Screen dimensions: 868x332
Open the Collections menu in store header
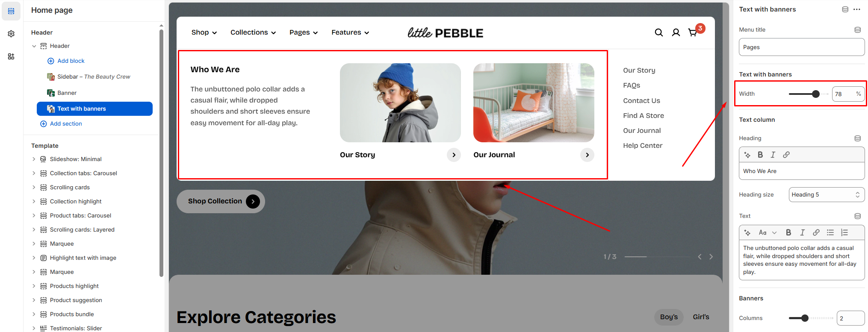pyautogui.click(x=253, y=32)
